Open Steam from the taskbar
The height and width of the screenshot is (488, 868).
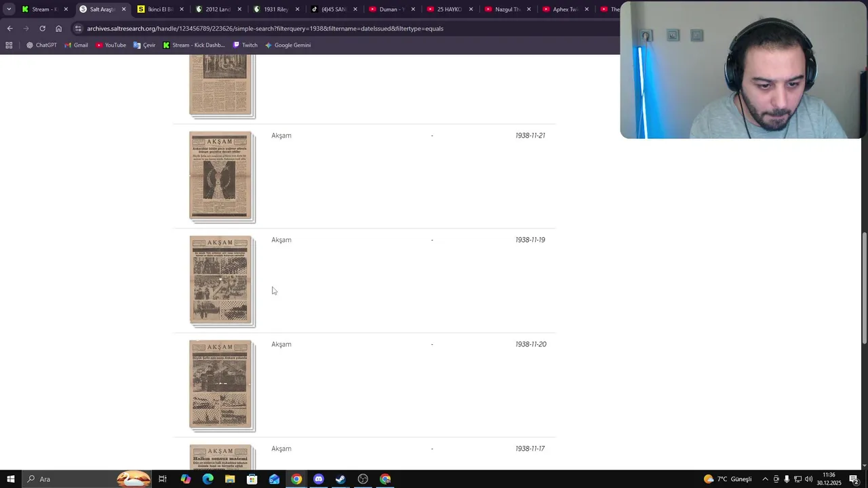[x=340, y=479]
